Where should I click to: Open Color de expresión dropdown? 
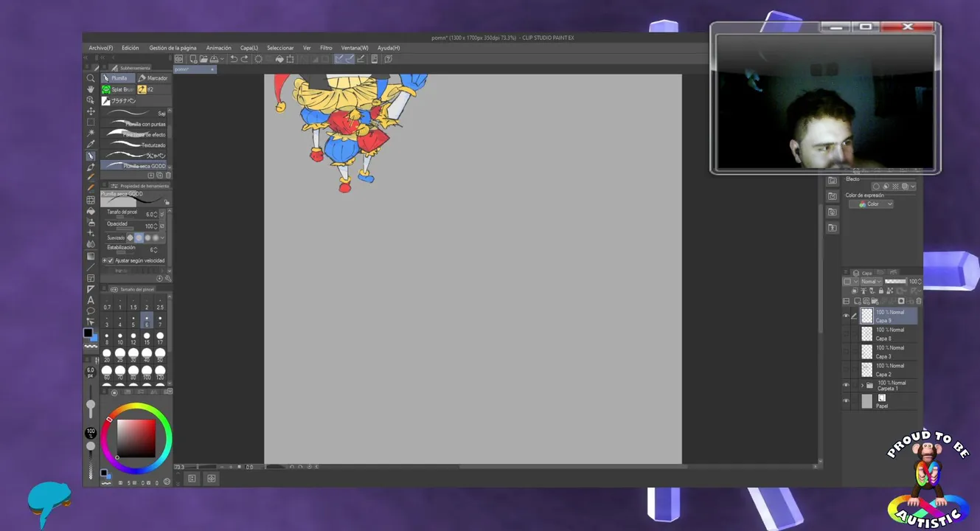click(871, 204)
